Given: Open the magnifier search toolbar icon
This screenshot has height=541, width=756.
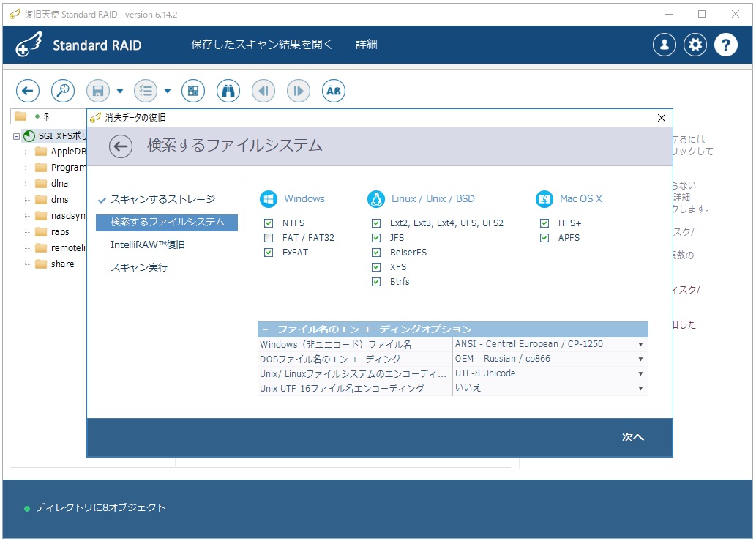Looking at the screenshot, I should [x=63, y=91].
